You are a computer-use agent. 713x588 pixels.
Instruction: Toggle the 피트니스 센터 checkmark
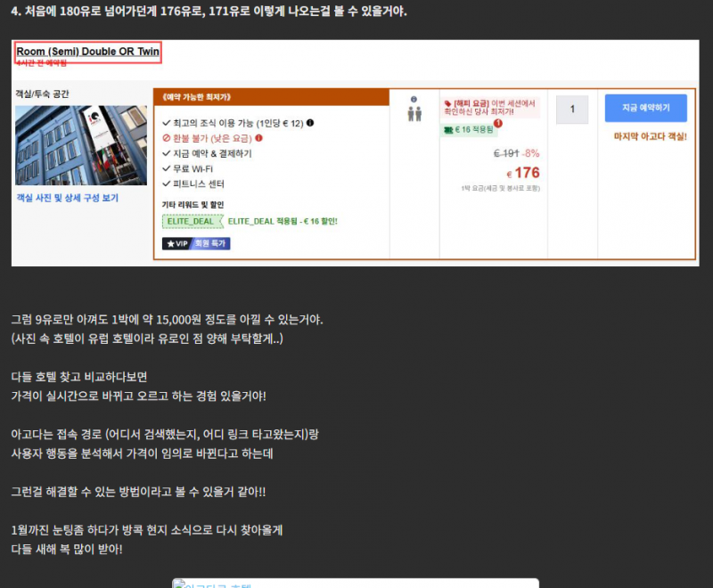(x=167, y=184)
